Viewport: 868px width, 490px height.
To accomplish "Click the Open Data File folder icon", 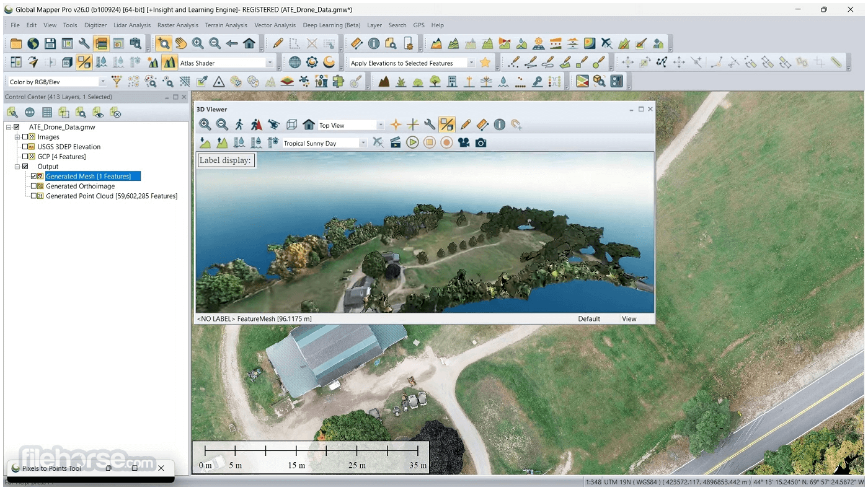I will coord(16,43).
